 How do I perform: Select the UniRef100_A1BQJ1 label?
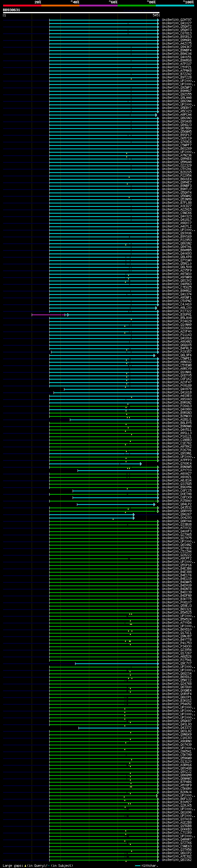click(177, 419)
